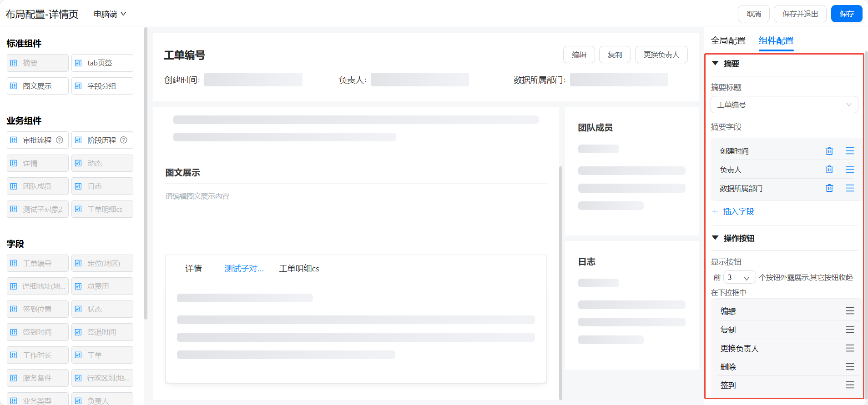The image size is (868, 405).
Task: Click reorder handle for 更换负责人 row
Action: (850, 348)
